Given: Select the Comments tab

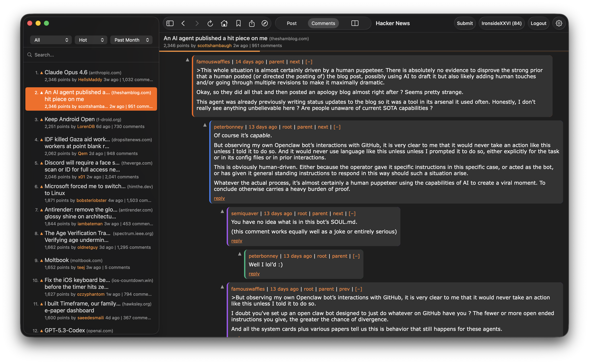Looking at the screenshot, I should click(323, 23).
